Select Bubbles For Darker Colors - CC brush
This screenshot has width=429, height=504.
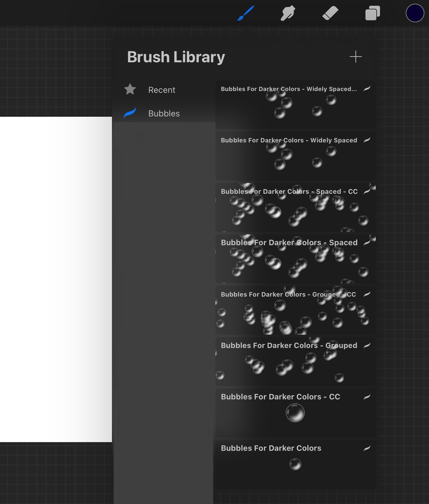pyautogui.click(x=295, y=413)
